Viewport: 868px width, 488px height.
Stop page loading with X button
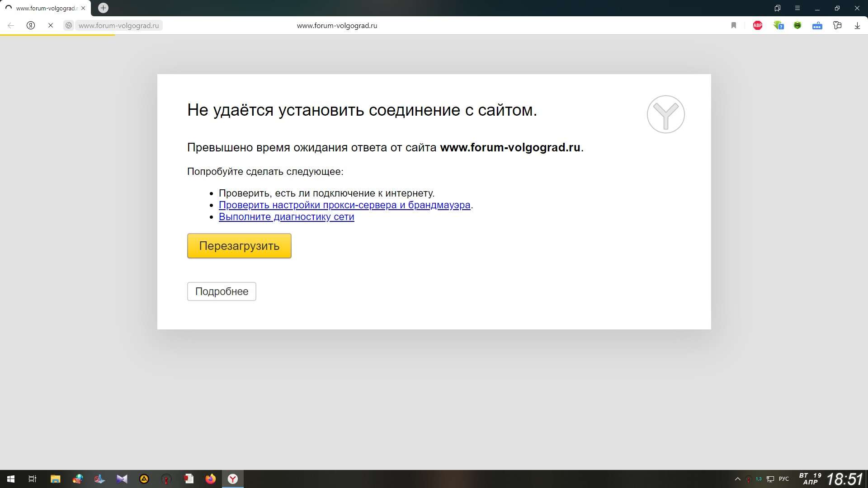[51, 26]
